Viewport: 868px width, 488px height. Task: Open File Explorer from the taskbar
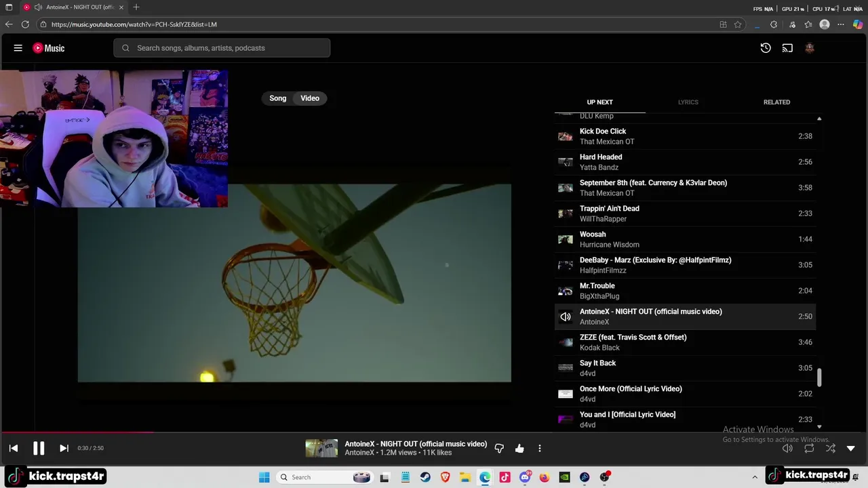point(465,477)
